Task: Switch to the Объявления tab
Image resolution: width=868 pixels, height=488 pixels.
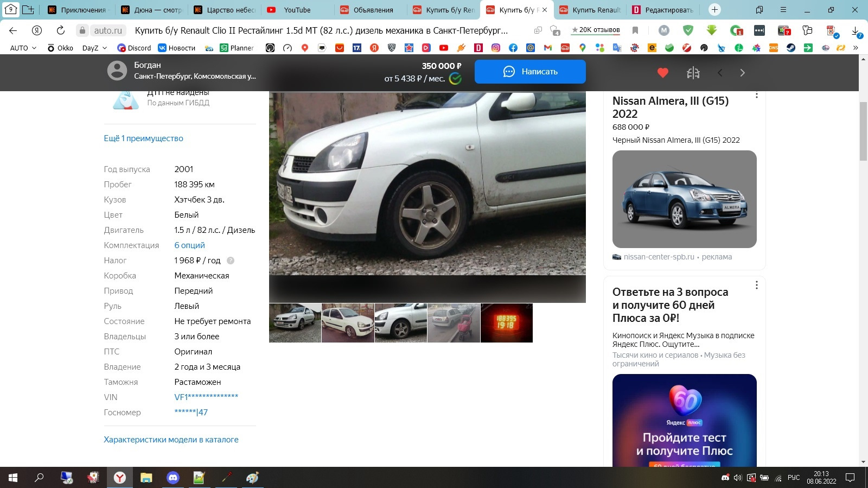Action: 373,10
